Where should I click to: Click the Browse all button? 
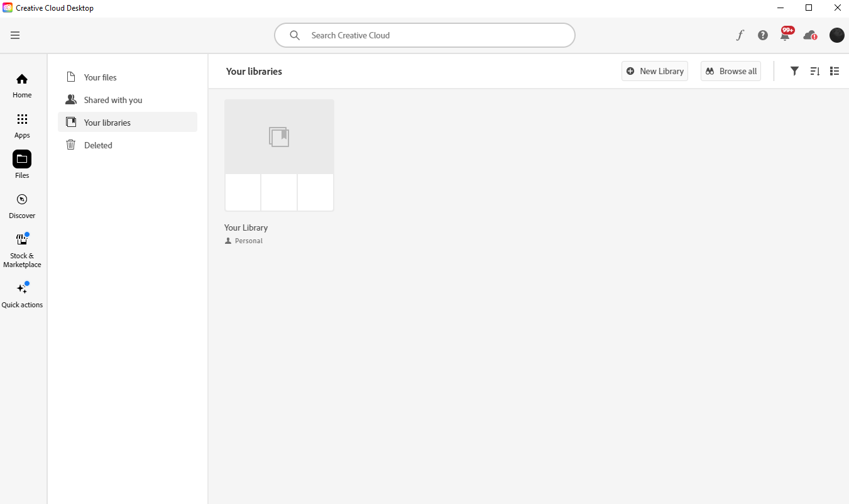point(731,71)
